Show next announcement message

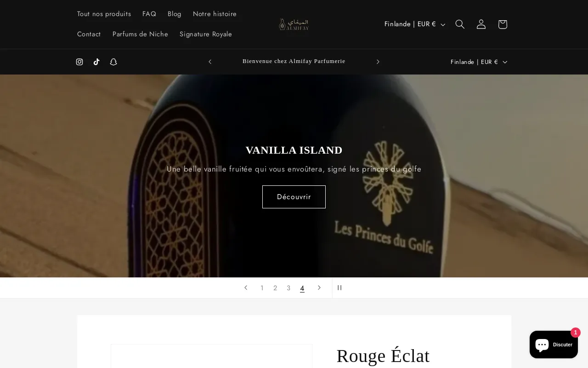pos(378,62)
